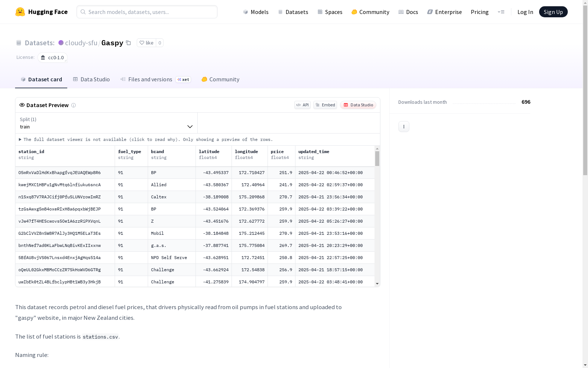Click the Embed button
This screenshot has width=588, height=368.
(x=325, y=105)
